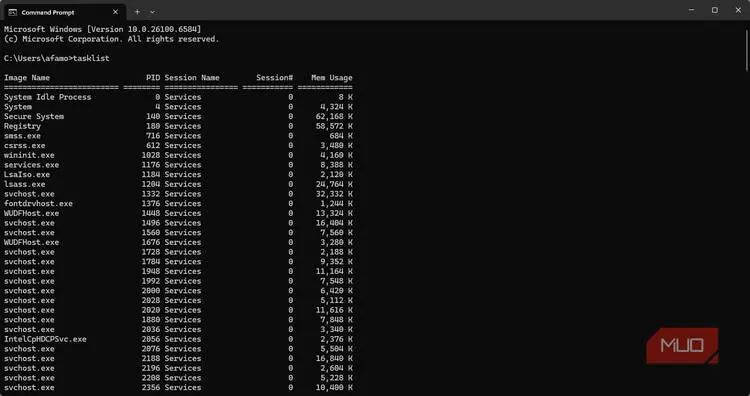Click memory value 62,168 K
The image size is (750, 396).
[334, 116]
